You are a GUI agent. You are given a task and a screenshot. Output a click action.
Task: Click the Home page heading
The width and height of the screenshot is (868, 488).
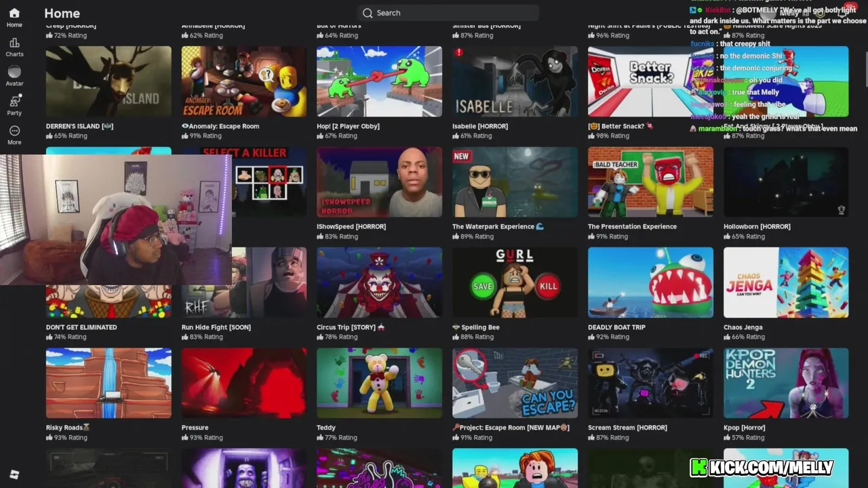[62, 13]
